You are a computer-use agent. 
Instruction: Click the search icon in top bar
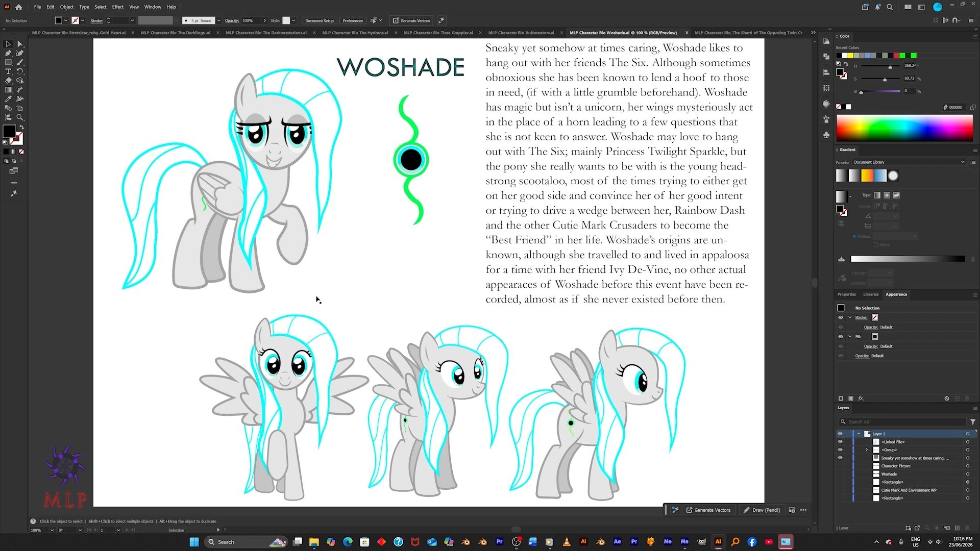(x=890, y=7)
